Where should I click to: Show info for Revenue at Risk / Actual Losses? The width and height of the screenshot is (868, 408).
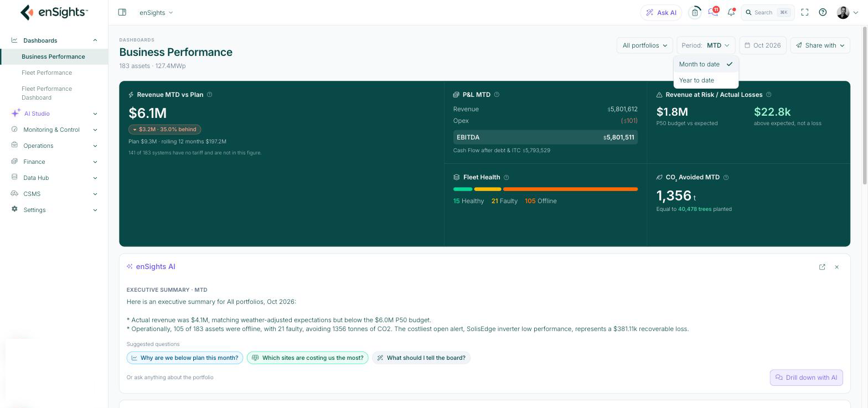pos(768,95)
